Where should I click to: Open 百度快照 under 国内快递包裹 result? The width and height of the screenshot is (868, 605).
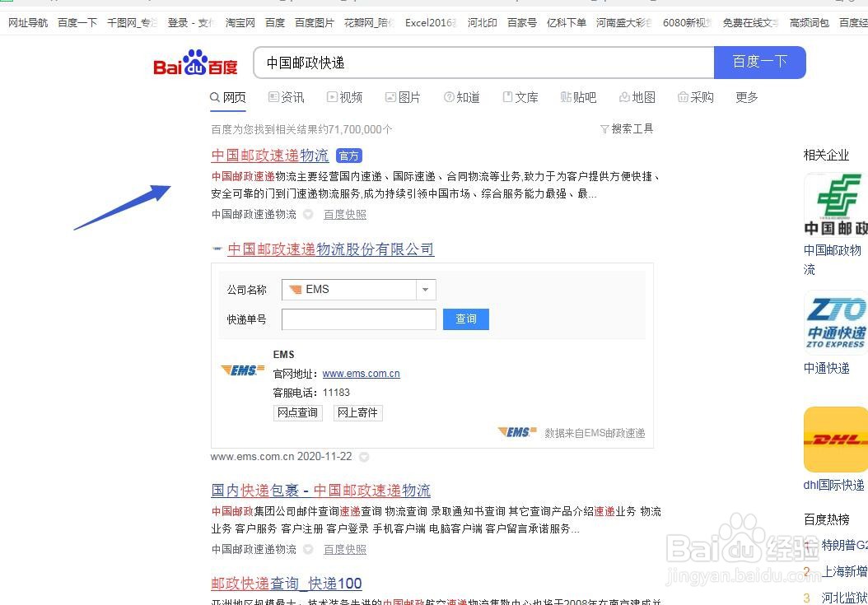(345, 549)
